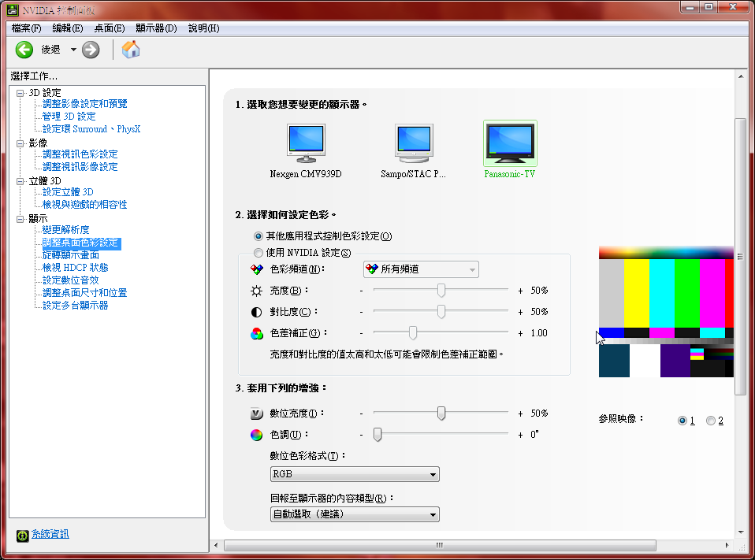Select 其他應用程式控制色彩設定 radio button

point(258,235)
